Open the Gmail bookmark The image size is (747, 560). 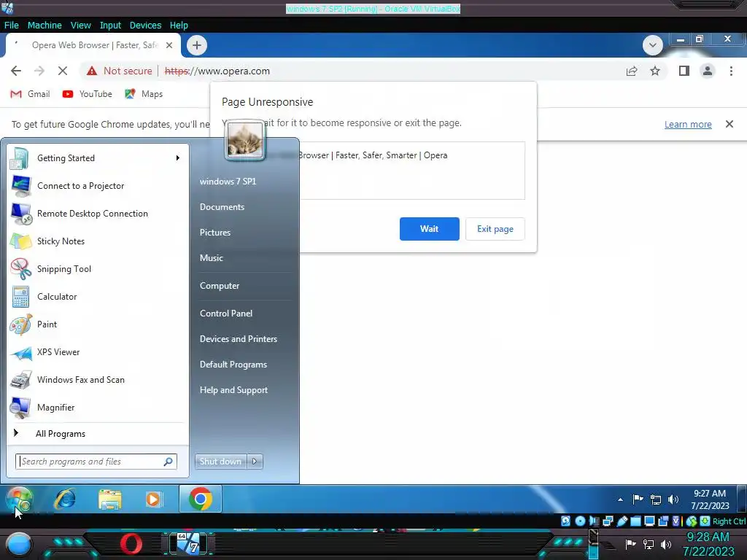pos(30,94)
